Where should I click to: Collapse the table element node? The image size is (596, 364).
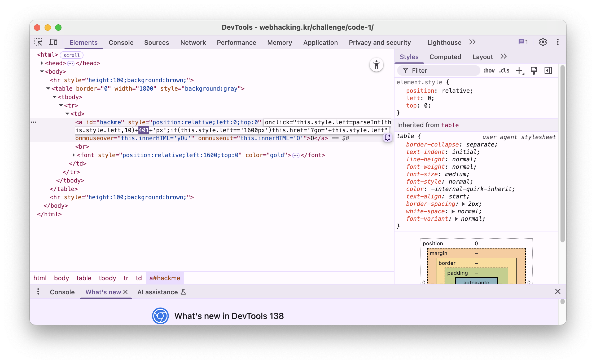tap(48, 88)
